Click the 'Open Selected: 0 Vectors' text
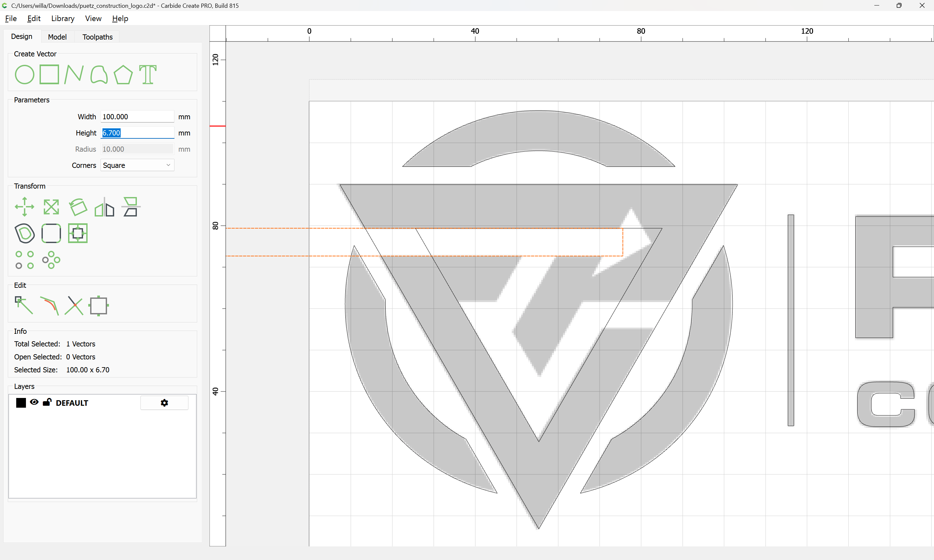 click(55, 357)
